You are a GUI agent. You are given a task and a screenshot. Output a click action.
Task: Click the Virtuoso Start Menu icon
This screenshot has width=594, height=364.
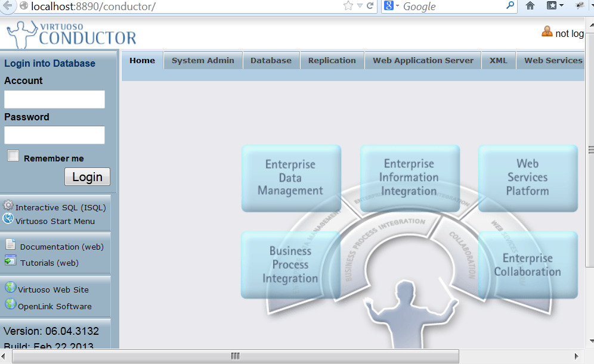(8, 219)
